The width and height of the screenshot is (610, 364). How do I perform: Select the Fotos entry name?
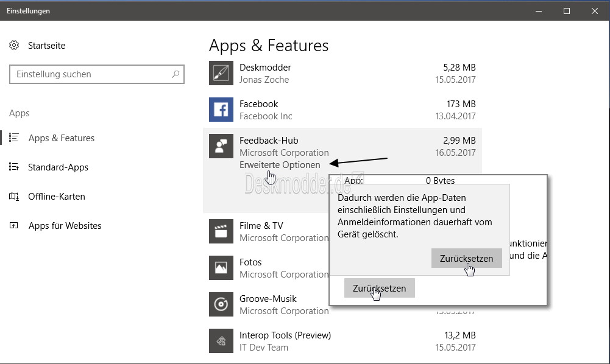click(x=250, y=262)
